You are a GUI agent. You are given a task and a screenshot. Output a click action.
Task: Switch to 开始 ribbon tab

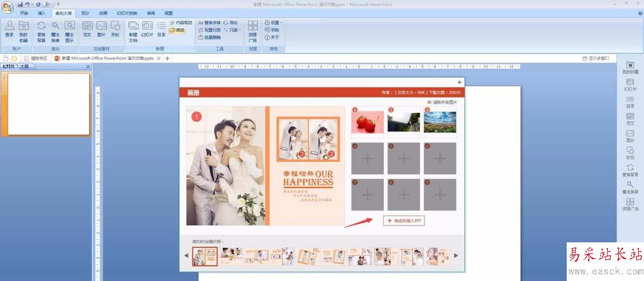pyautogui.click(x=24, y=13)
